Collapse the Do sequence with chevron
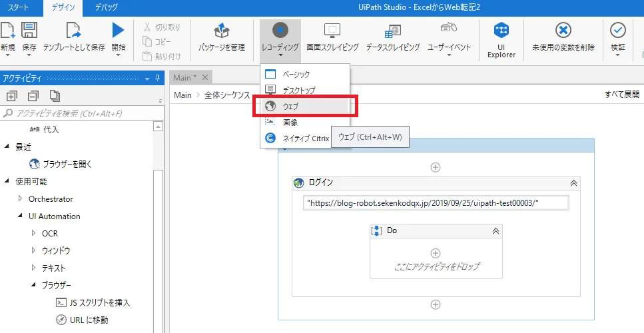644x333 pixels. pos(495,231)
